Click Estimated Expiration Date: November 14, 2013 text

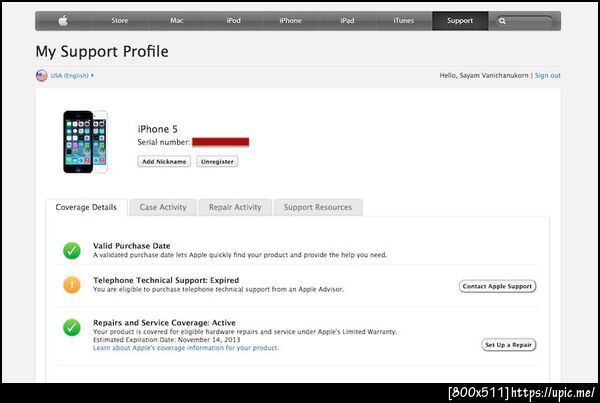coord(167,340)
